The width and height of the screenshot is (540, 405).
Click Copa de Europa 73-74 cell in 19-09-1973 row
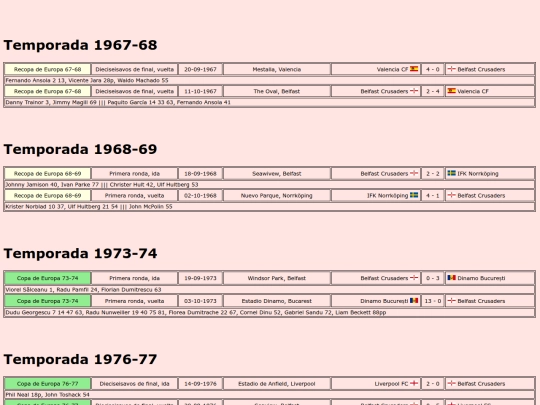coord(48,278)
